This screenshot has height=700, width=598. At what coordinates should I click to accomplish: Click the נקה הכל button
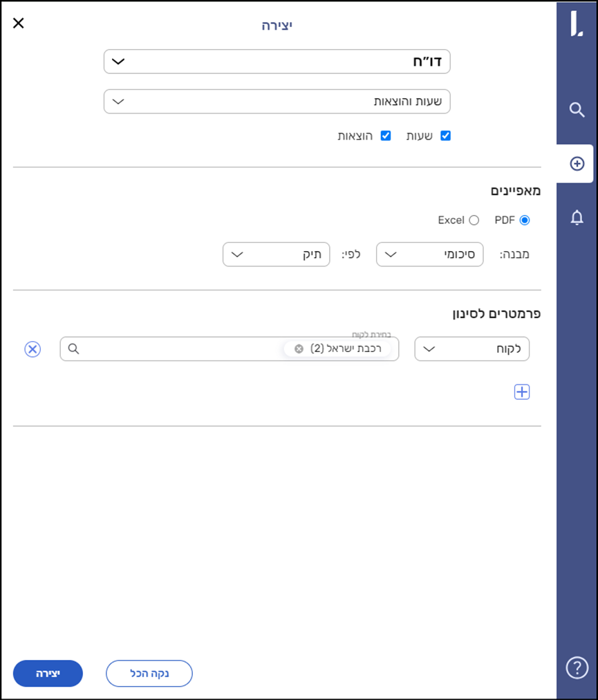tap(149, 673)
